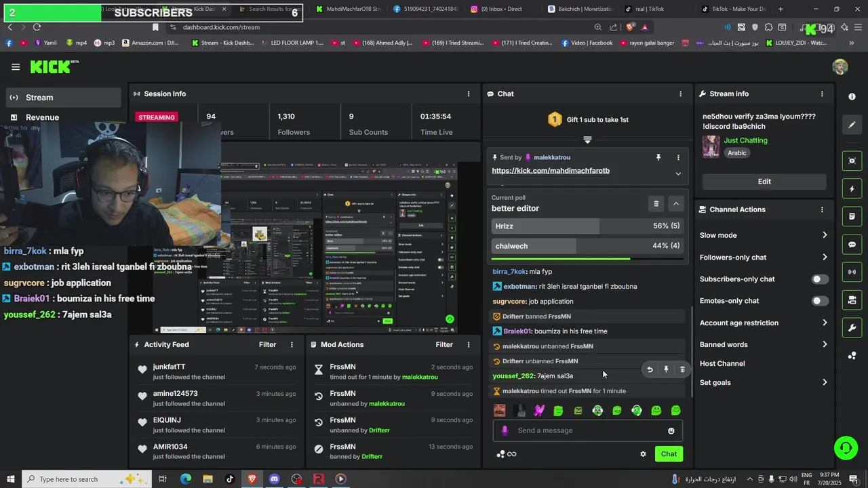The height and width of the screenshot is (488, 868).
Task: Click the Edit stream info button
Action: point(764,182)
